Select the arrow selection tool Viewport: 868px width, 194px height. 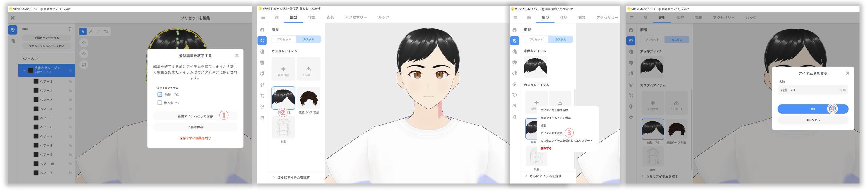[83, 32]
